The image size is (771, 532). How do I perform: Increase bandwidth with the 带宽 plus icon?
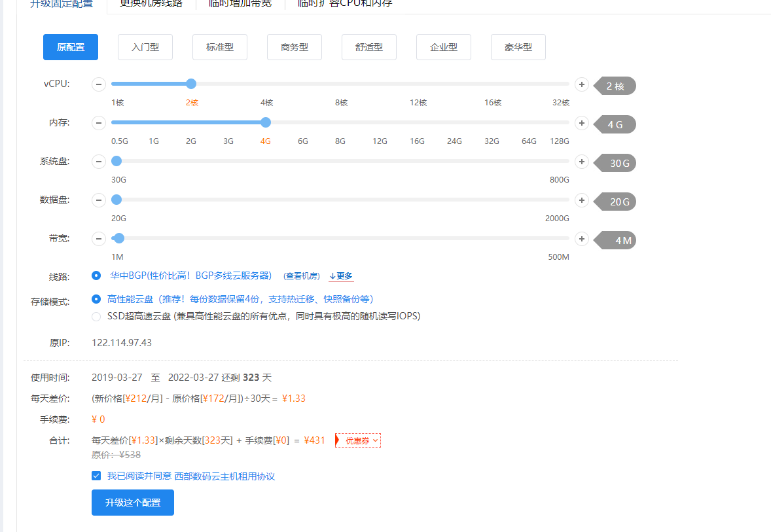[x=581, y=239]
